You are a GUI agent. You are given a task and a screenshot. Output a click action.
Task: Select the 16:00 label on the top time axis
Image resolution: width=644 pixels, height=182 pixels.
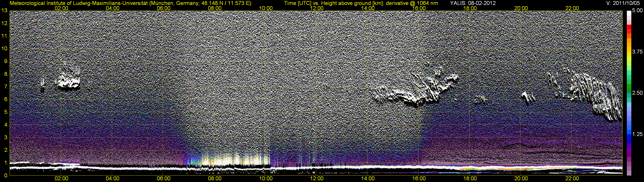[x=419, y=8]
